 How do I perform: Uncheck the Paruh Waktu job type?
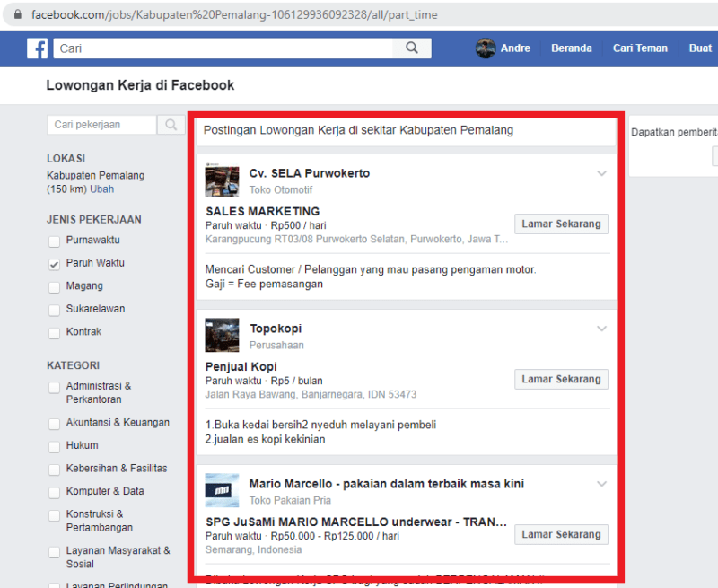point(54,264)
